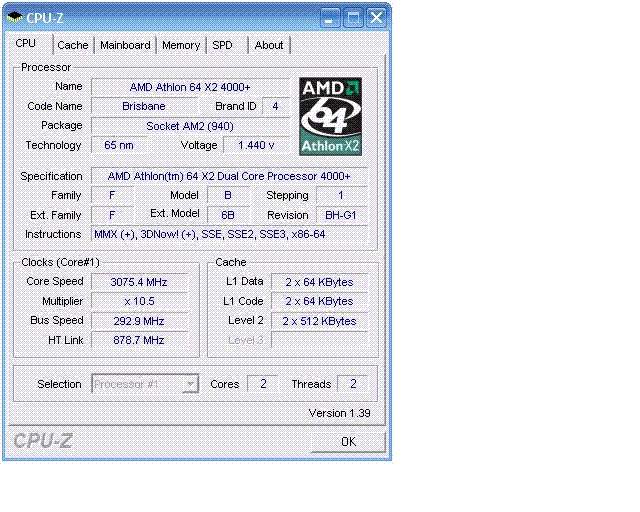Click the CPU-Z watermark logo at bottom
This screenshot has width=640, height=512.
coord(43,441)
